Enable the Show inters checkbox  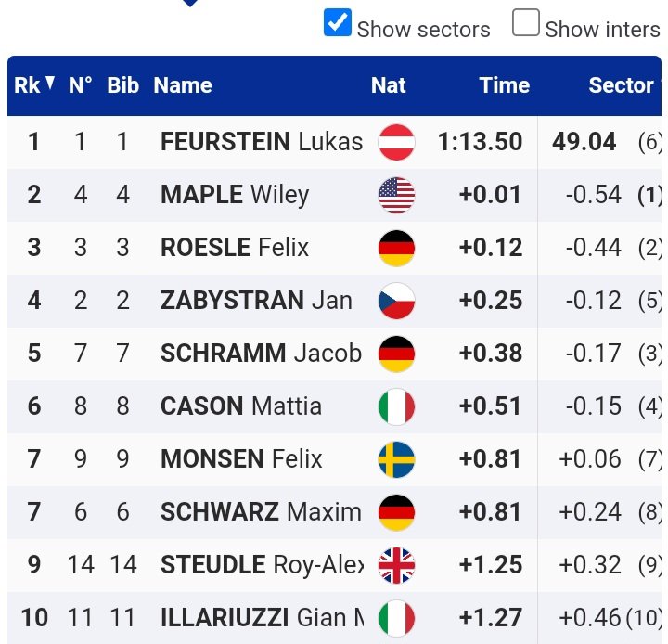point(526,22)
